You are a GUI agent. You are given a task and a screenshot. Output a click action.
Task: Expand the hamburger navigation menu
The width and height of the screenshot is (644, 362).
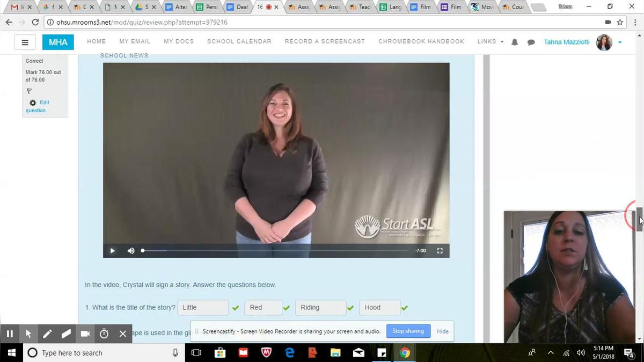pos(25,42)
